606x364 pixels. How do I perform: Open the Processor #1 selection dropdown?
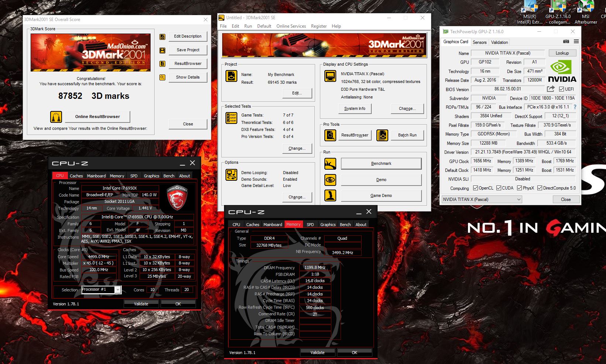coord(101,290)
